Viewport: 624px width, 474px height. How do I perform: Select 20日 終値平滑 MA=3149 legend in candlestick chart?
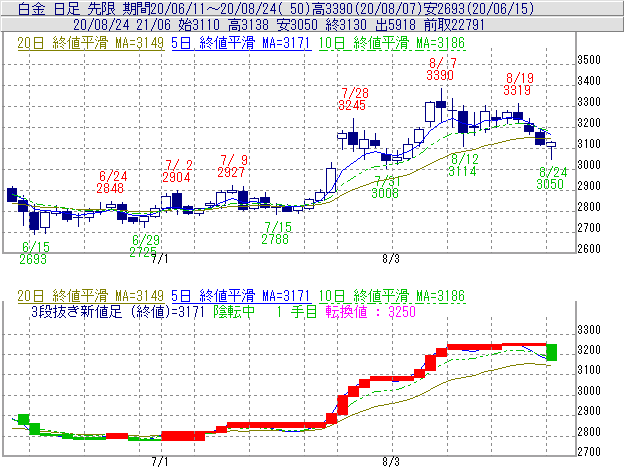click(91, 43)
